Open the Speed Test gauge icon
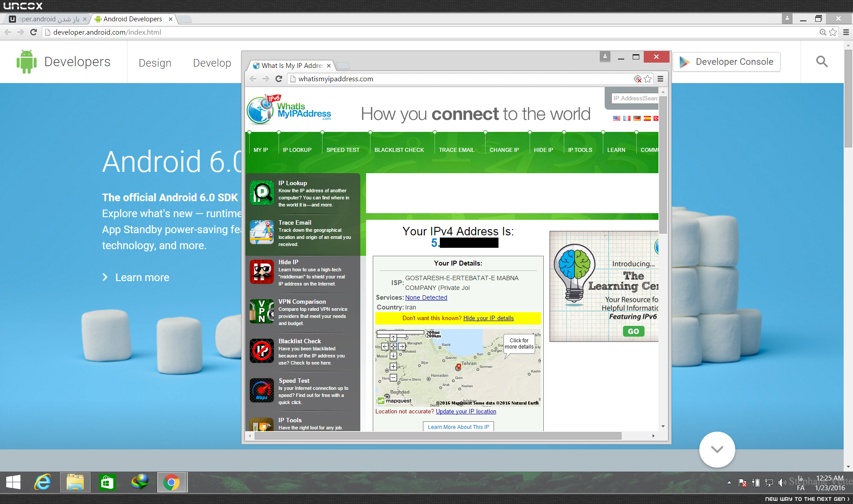 (x=262, y=390)
